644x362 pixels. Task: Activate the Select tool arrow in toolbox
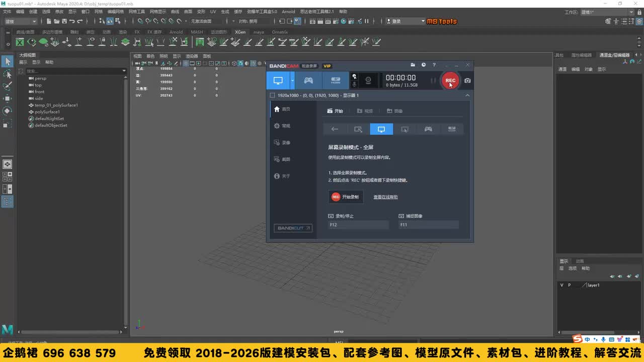click(x=8, y=61)
